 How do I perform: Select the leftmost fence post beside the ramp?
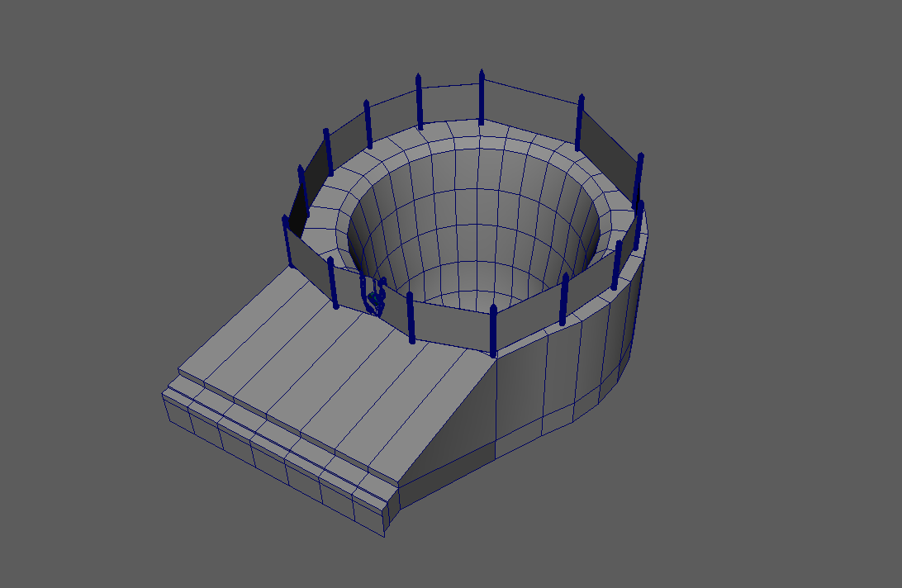coord(287,242)
